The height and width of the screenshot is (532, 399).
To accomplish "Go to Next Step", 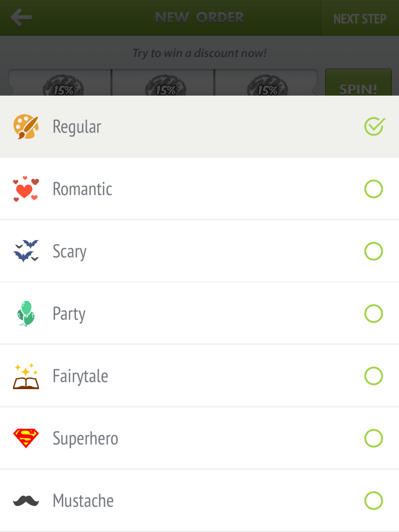I will (x=360, y=18).
